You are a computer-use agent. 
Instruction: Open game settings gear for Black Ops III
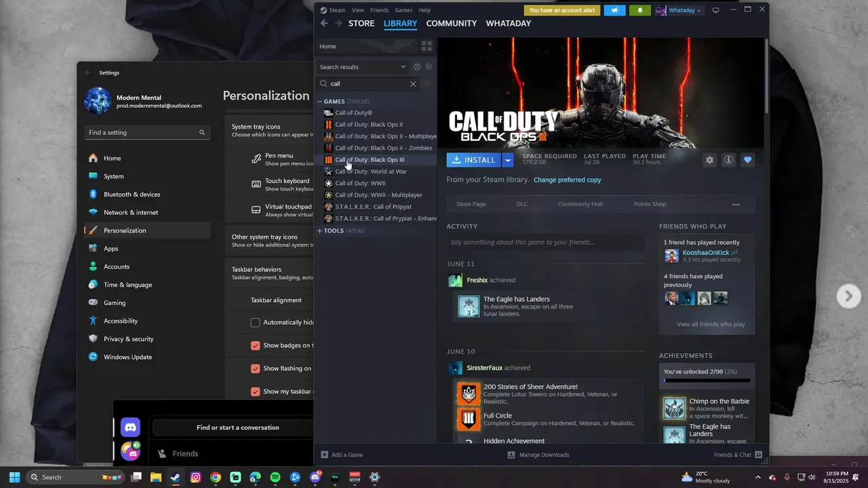pyautogui.click(x=709, y=160)
